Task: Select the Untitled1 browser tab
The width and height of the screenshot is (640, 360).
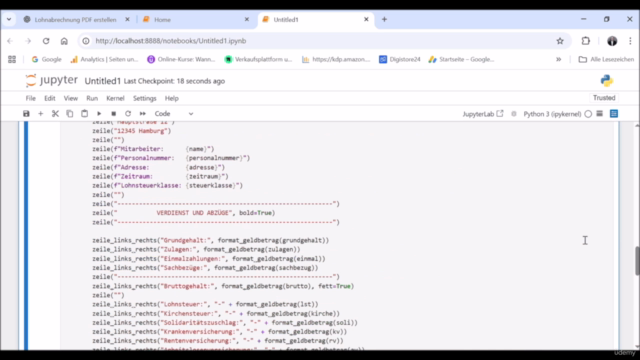Action: [x=315, y=20]
